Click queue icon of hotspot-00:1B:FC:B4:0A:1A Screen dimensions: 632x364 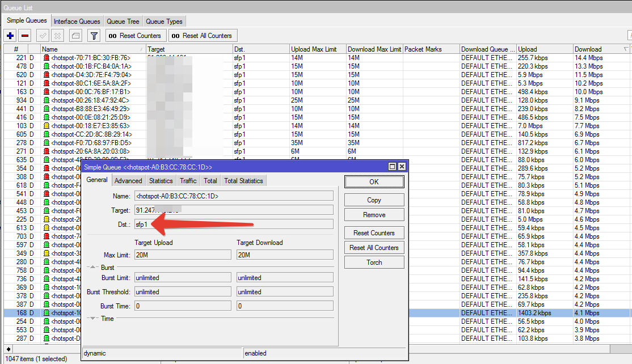point(47,66)
